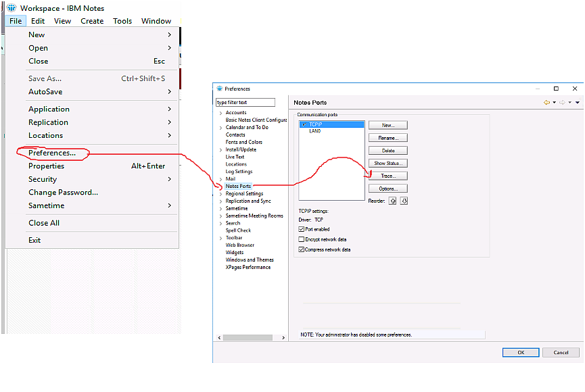585x392 pixels.
Task: Open Preferences view menu arrow
Action: (x=578, y=102)
